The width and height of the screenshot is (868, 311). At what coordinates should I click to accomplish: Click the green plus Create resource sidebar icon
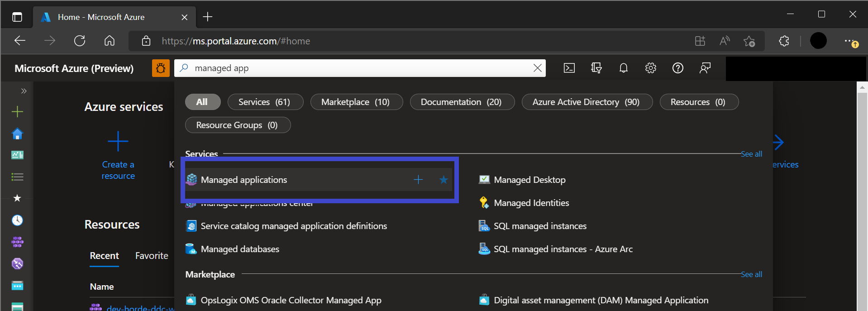click(x=17, y=111)
